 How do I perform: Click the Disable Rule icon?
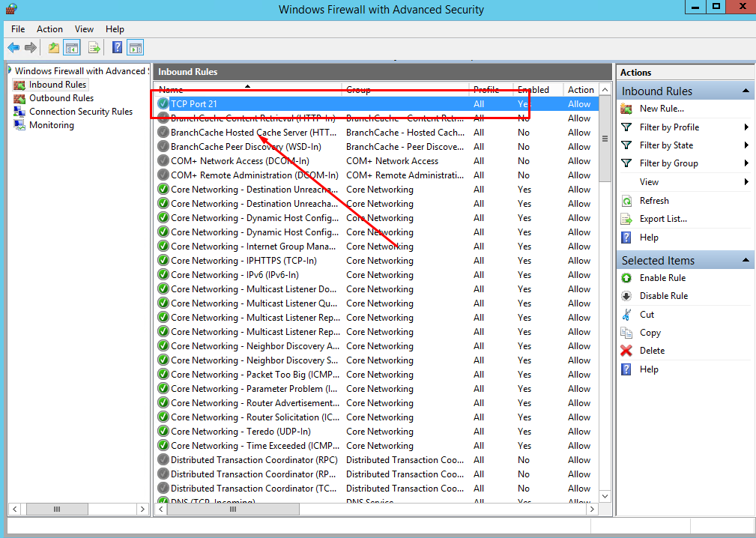(626, 296)
